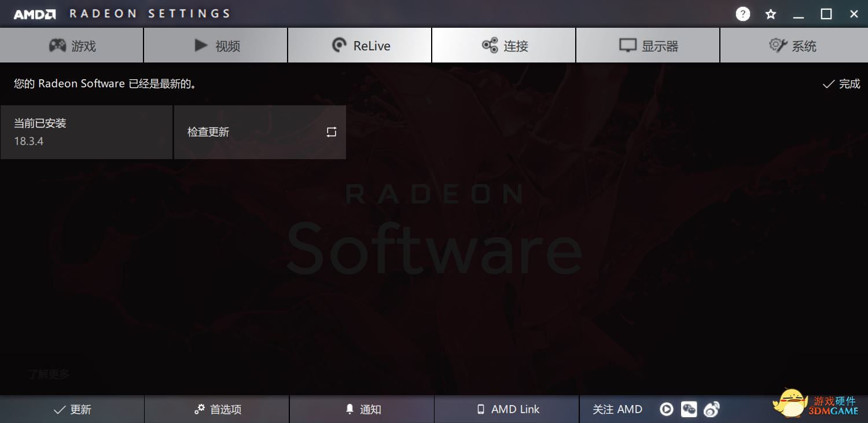The width and height of the screenshot is (868, 423).
Task: Open the 连接 tab
Action: (504, 46)
